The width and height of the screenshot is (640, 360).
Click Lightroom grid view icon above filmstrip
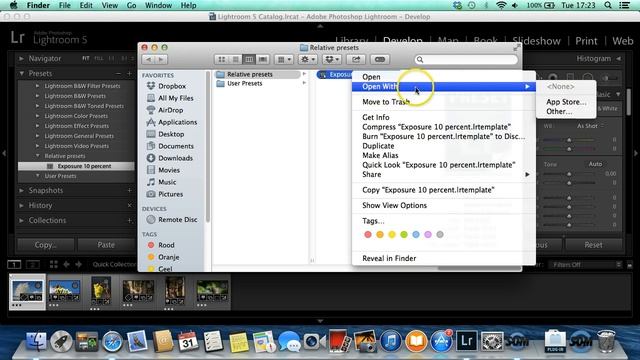pyautogui.click(x=53, y=264)
